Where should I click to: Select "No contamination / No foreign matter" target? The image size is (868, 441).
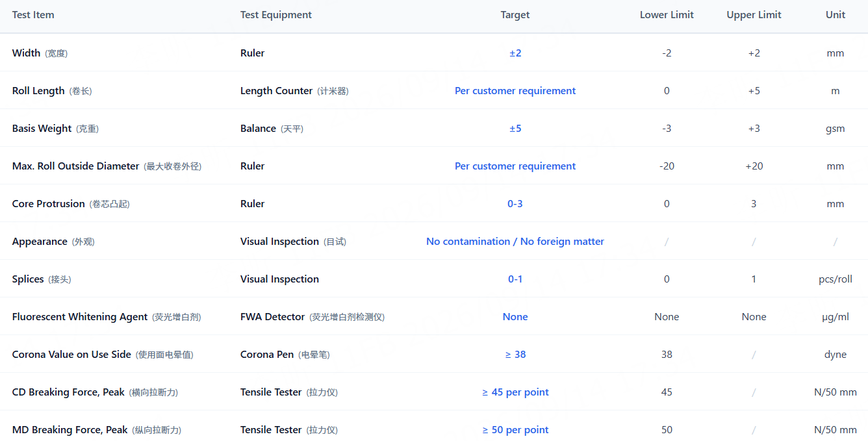click(515, 242)
